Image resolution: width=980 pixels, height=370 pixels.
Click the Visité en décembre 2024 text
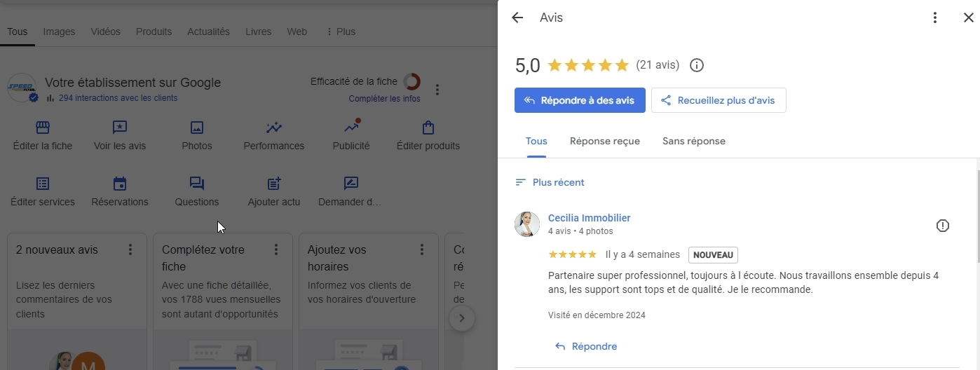click(597, 315)
